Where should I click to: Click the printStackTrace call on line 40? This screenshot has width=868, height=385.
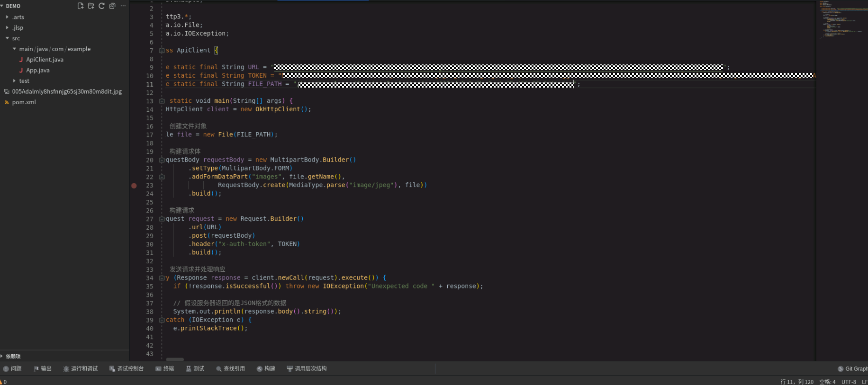point(208,329)
